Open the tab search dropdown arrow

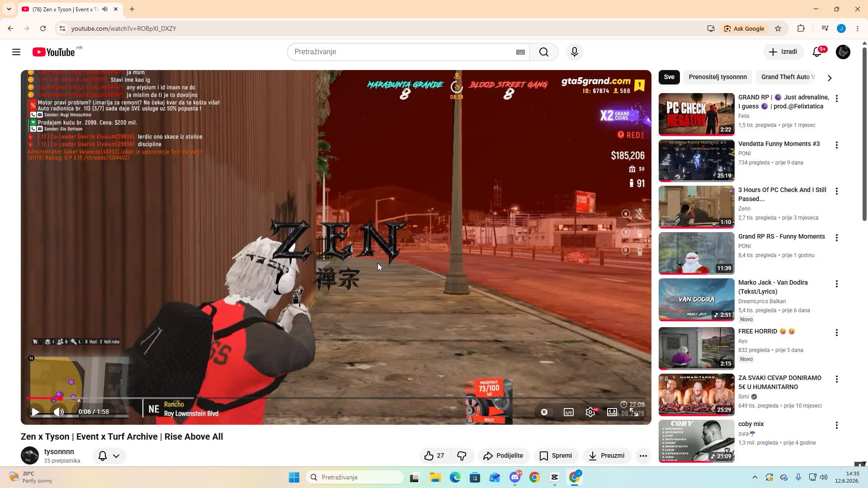(x=9, y=9)
